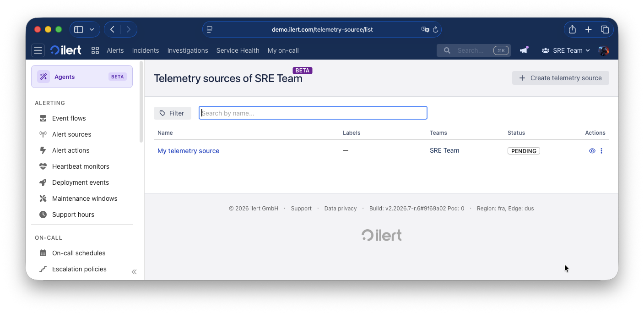Viewport: 644px width, 314px height.
Task: Click the translate icon in address bar
Action: (425, 29)
